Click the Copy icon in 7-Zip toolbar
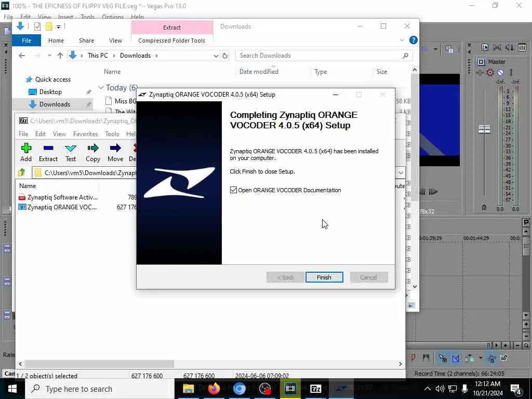The image size is (532, 399). (92, 148)
